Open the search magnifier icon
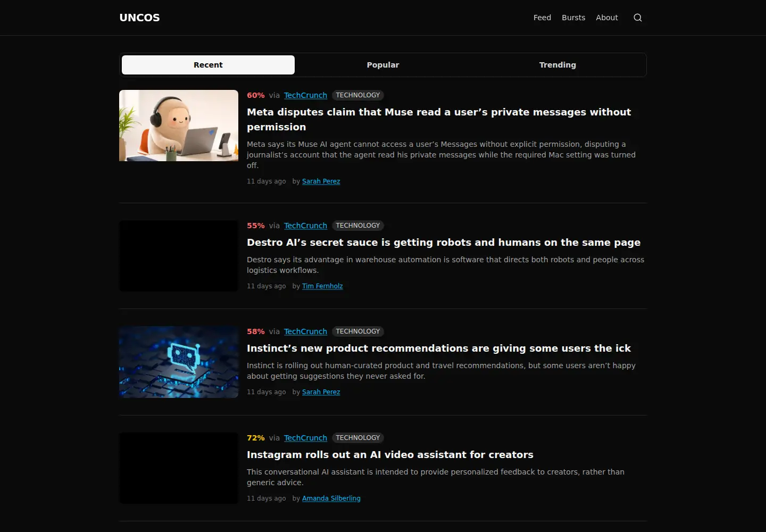 coord(638,18)
